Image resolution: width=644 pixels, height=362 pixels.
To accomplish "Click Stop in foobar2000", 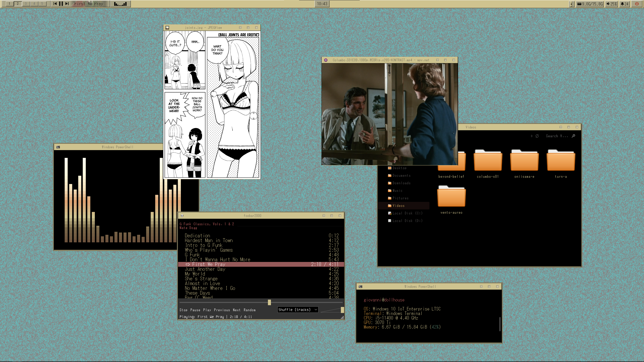I will [x=183, y=310].
